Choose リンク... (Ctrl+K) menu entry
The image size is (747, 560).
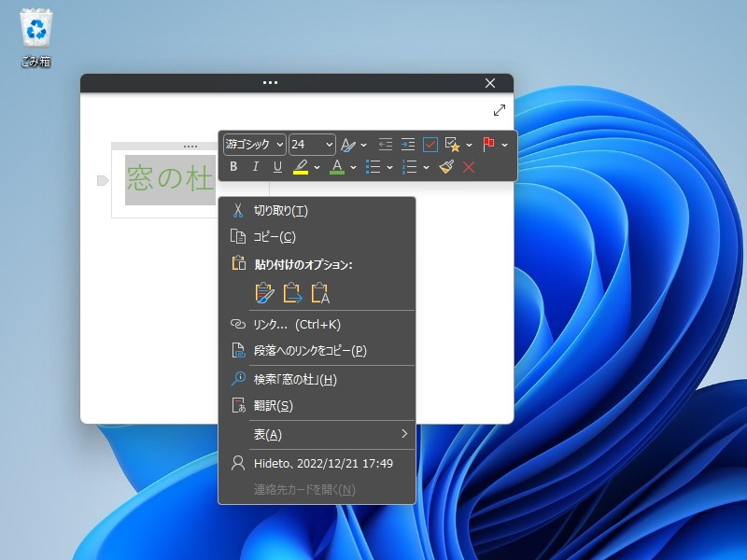pyautogui.click(x=317, y=324)
